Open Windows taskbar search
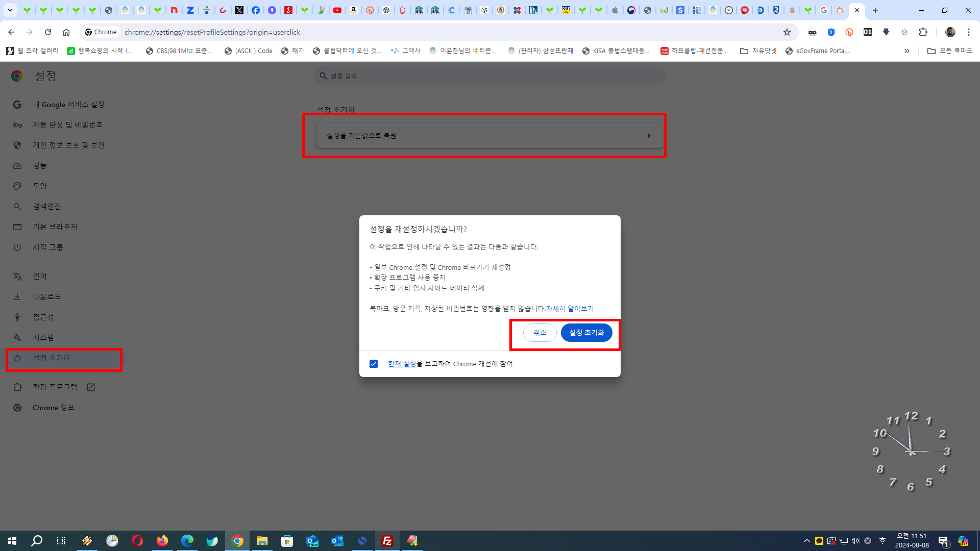This screenshot has height=551, width=980. 37,541
